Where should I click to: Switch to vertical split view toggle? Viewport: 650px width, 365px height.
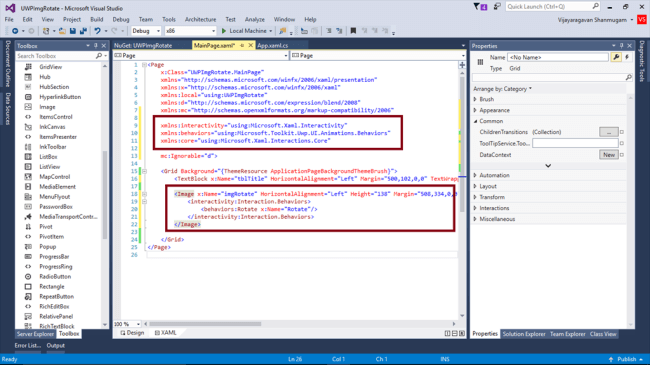447,333
